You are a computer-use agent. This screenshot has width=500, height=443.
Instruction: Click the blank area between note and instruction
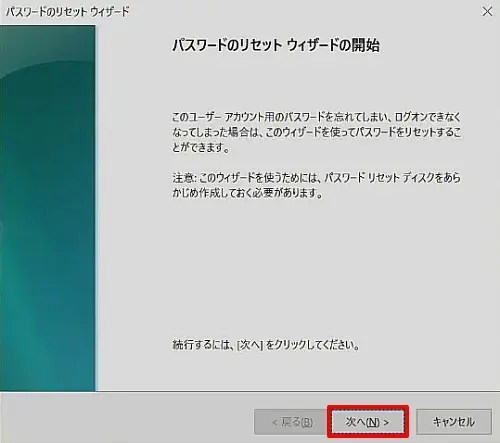[316, 267]
